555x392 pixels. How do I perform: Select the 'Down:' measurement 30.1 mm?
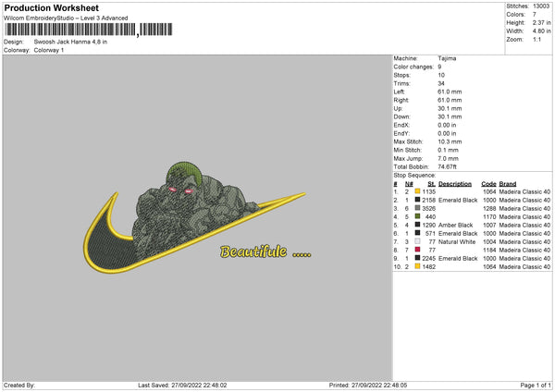[450, 116]
